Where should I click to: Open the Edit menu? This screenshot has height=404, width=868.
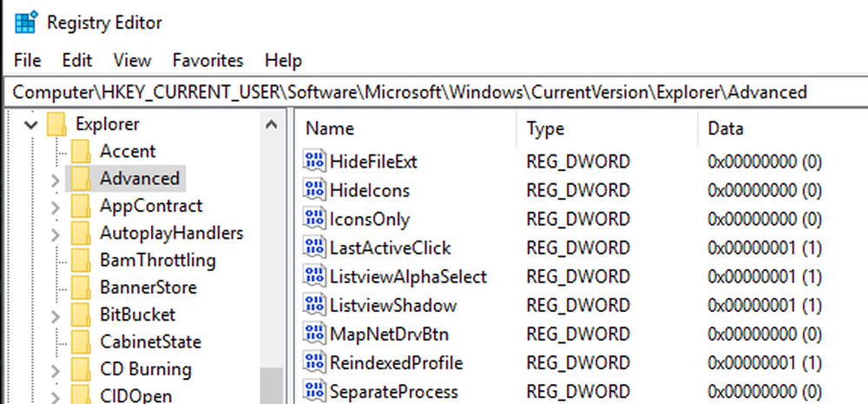[x=77, y=60]
